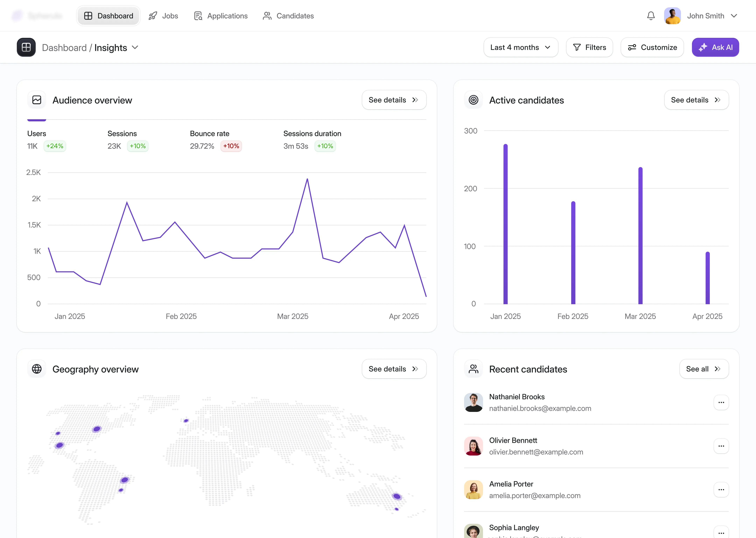Click John Smith's profile avatar
The height and width of the screenshot is (538, 756).
click(x=673, y=16)
